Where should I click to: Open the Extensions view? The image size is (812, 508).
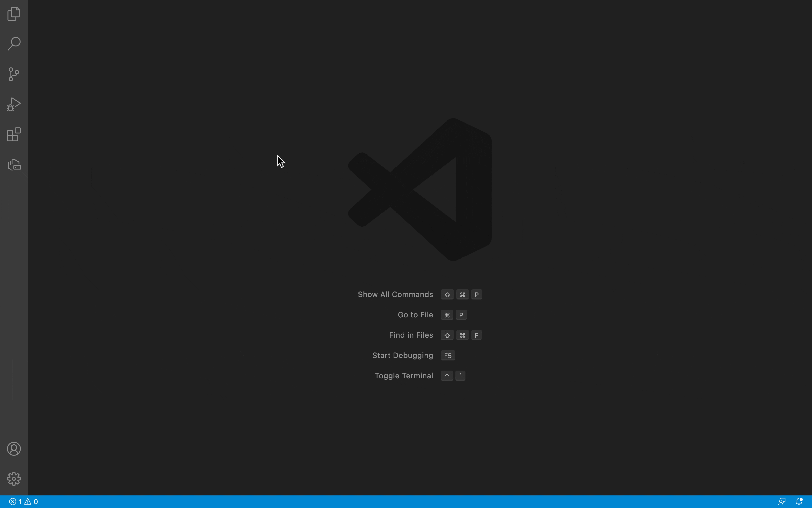tap(14, 134)
